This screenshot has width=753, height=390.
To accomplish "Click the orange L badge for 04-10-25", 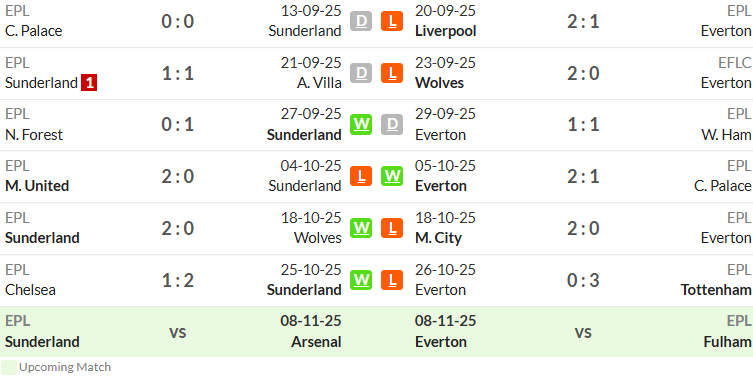I will (x=361, y=176).
